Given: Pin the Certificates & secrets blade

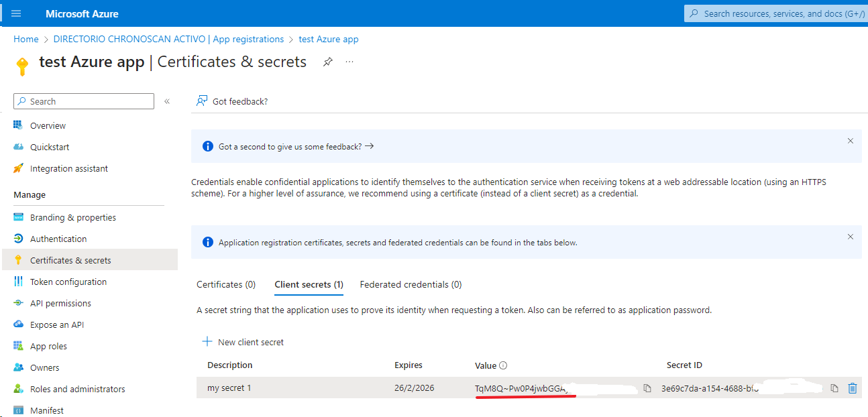Looking at the screenshot, I should (327, 62).
